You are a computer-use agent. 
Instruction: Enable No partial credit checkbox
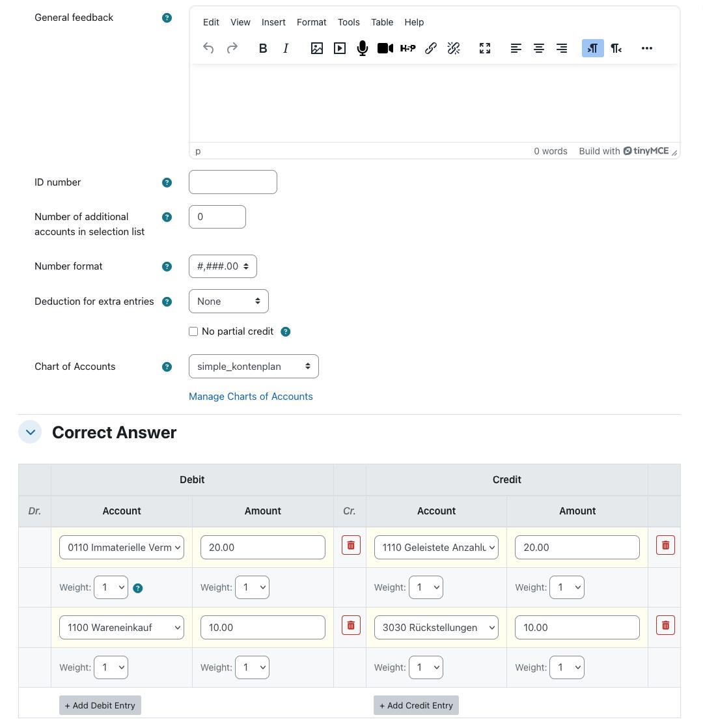pyautogui.click(x=193, y=331)
